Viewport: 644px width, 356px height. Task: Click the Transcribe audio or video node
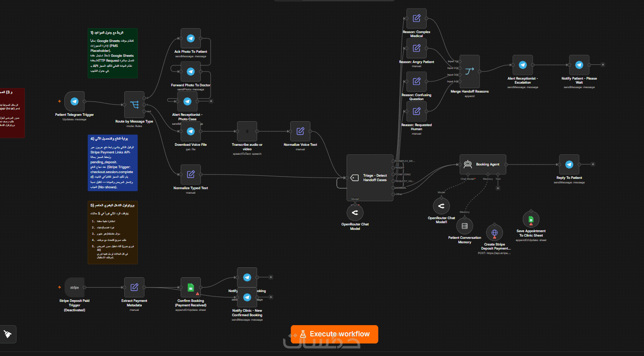pyautogui.click(x=247, y=131)
